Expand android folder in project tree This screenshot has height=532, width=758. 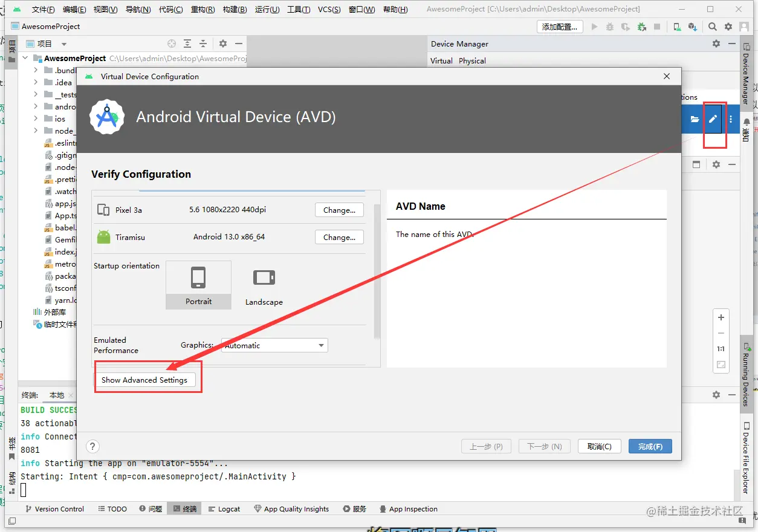36,106
